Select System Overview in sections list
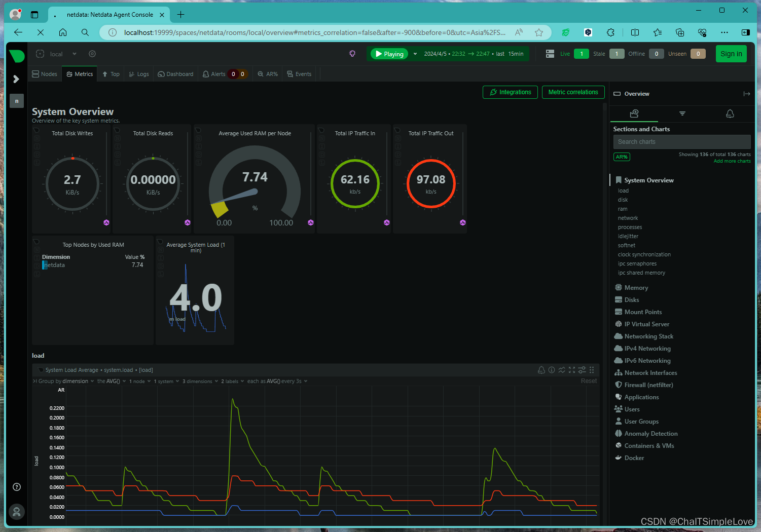The height and width of the screenshot is (532, 761). pyautogui.click(x=649, y=180)
